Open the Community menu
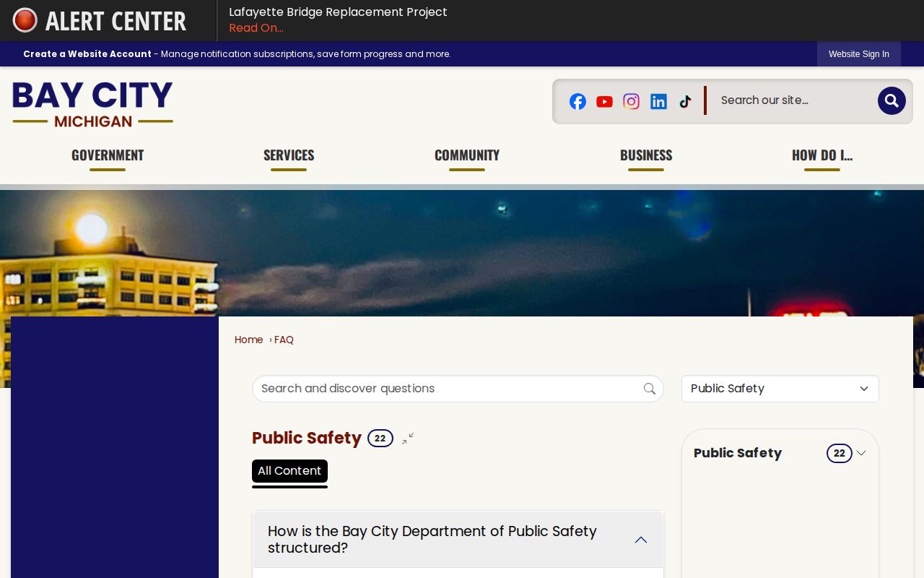The height and width of the screenshot is (578, 924). pos(467,155)
